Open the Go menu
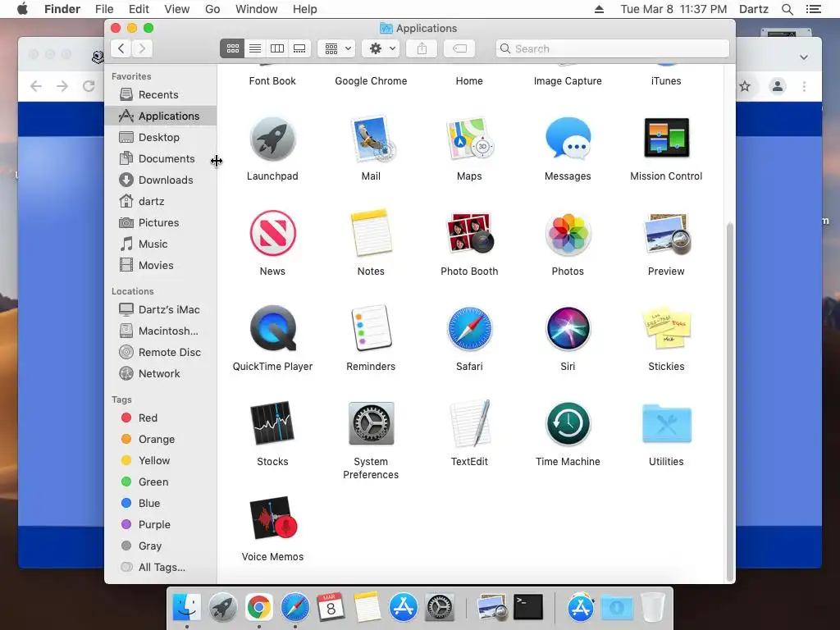This screenshot has width=840, height=630. [212, 9]
